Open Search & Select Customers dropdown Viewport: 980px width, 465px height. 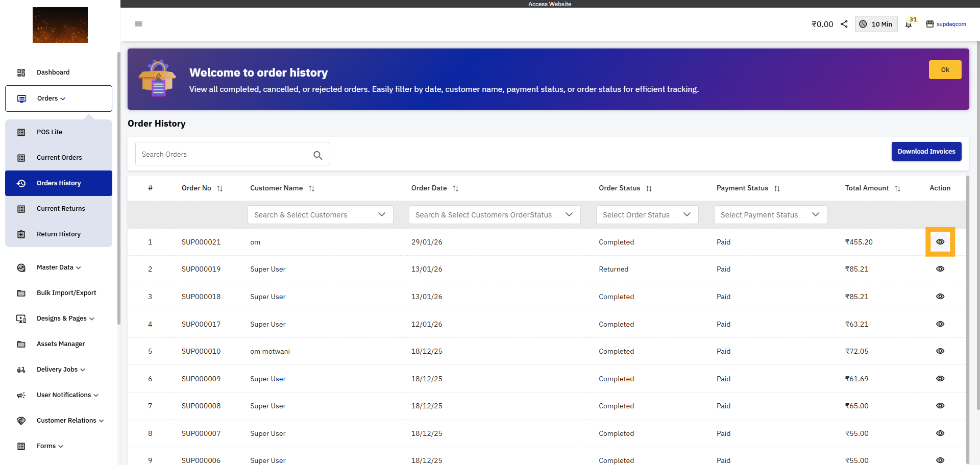pos(320,215)
